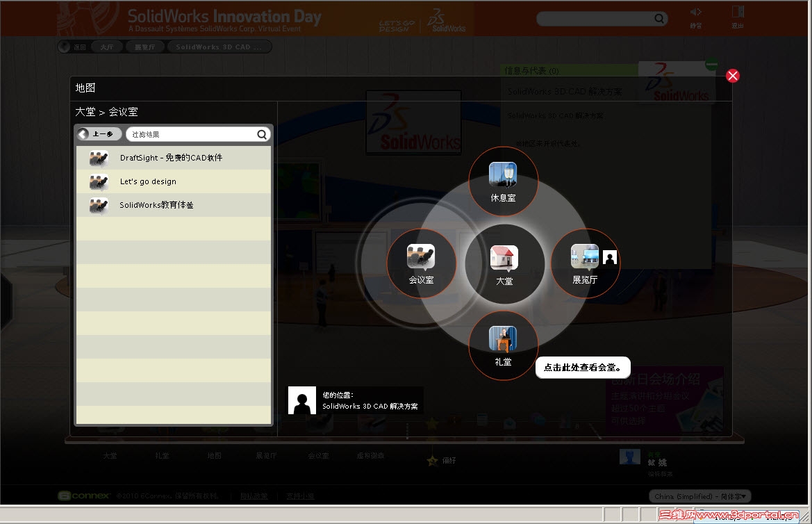Open the 休息室 lounge node on the map
812x524 pixels.
[504, 181]
